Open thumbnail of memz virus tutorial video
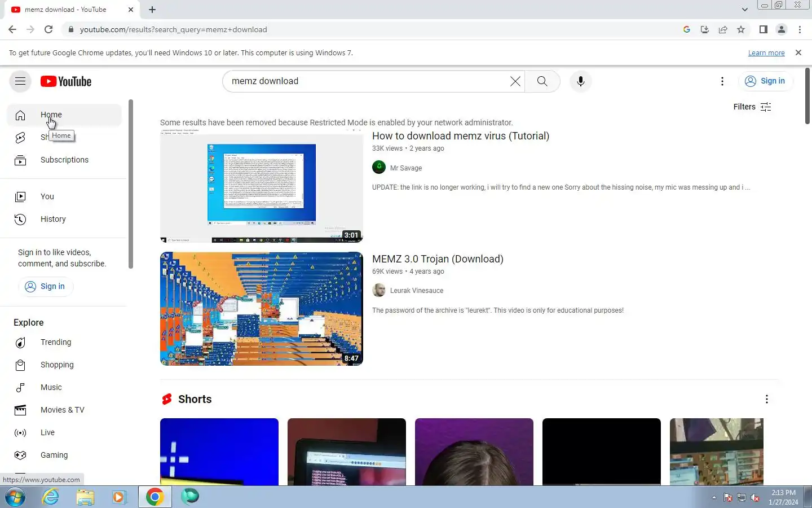This screenshot has width=812, height=508. tap(262, 186)
